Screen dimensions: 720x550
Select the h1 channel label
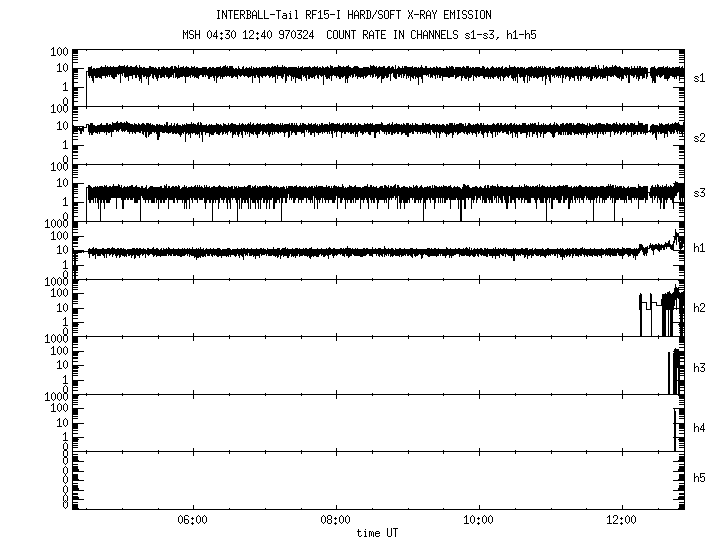[699, 248]
